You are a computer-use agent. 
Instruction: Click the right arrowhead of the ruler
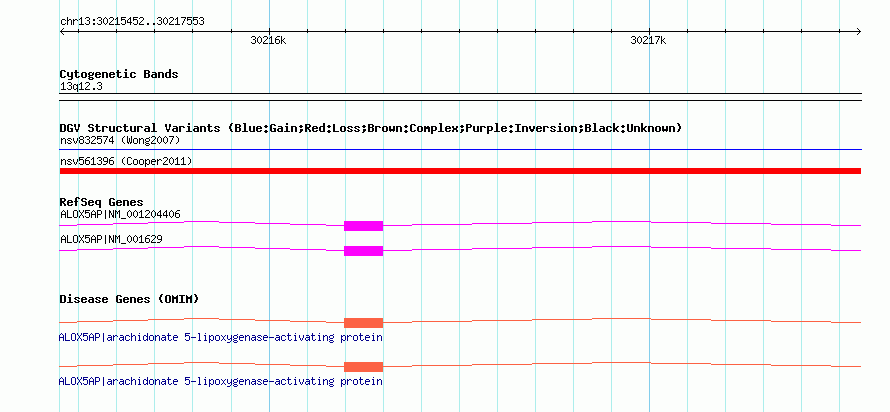(859, 32)
